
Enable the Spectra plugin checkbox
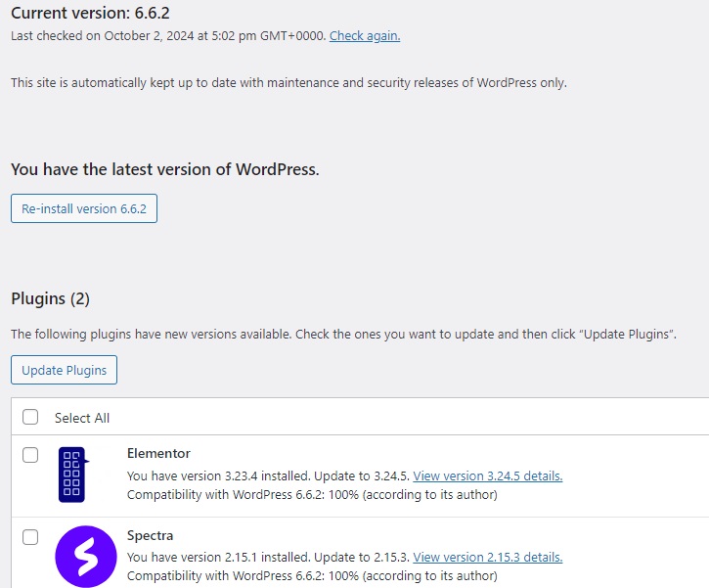pyautogui.click(x=30, y=537)
